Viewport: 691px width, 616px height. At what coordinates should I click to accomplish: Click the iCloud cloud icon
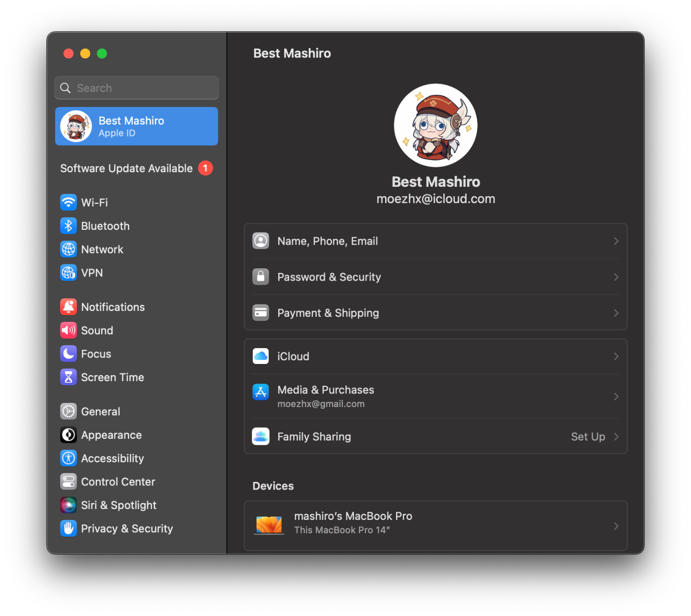click(x=261, y=356)
